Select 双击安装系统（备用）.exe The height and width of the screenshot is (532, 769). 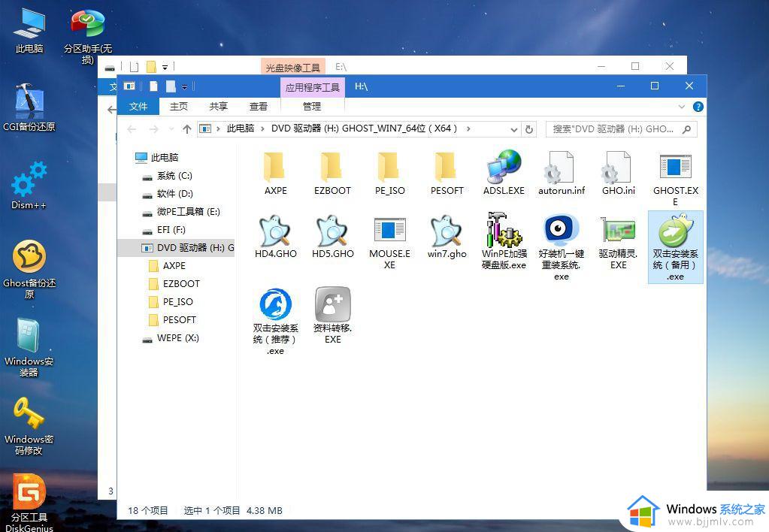pos(675,247)
